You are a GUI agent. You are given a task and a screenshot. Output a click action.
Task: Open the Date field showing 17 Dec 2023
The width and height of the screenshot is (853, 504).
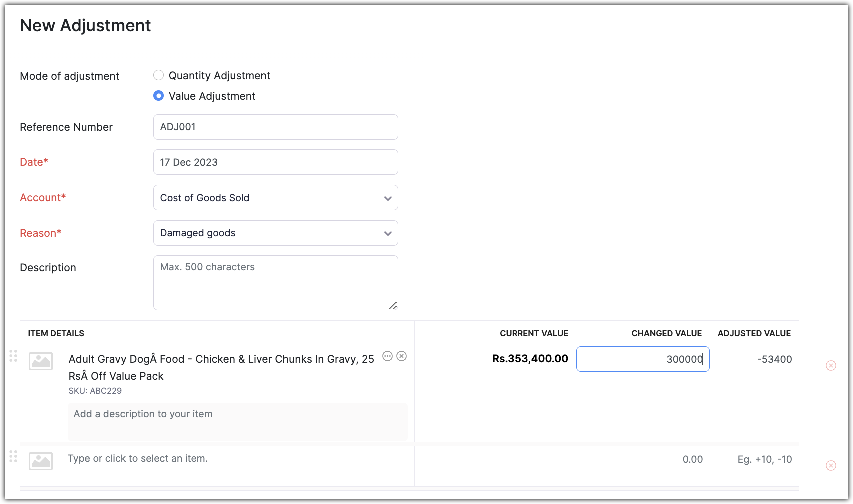(x=275, y=162)
